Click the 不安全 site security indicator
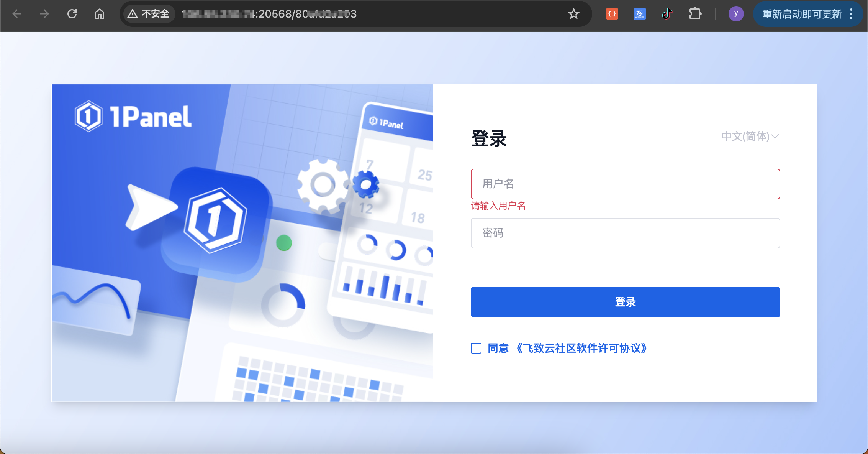This screenshot has width=868, height=454. (x=149, y=14)
